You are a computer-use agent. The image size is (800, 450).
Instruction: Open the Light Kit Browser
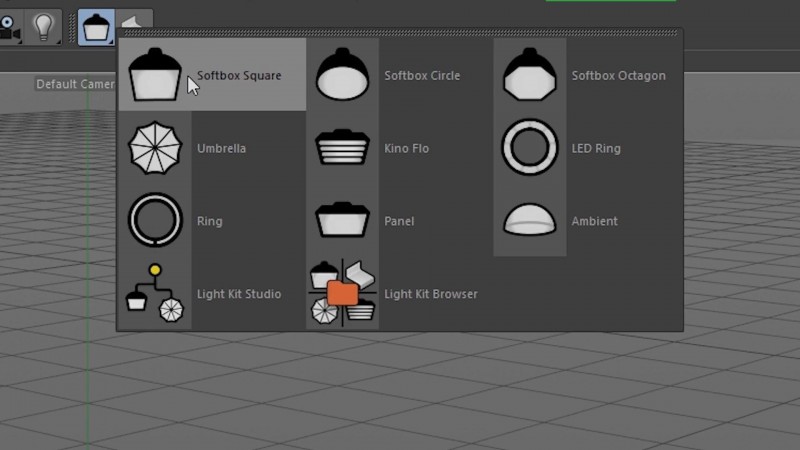[x=342, y=294]
